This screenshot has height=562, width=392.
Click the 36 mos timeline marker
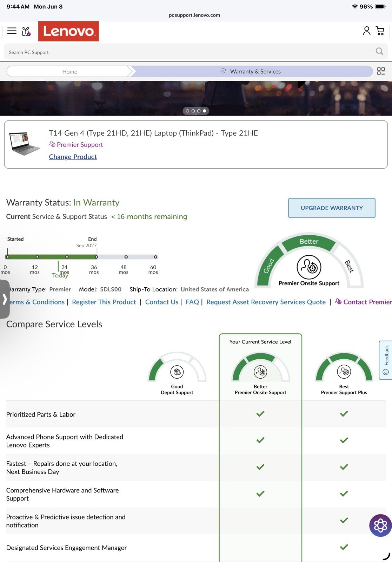(x=97, y=257)
